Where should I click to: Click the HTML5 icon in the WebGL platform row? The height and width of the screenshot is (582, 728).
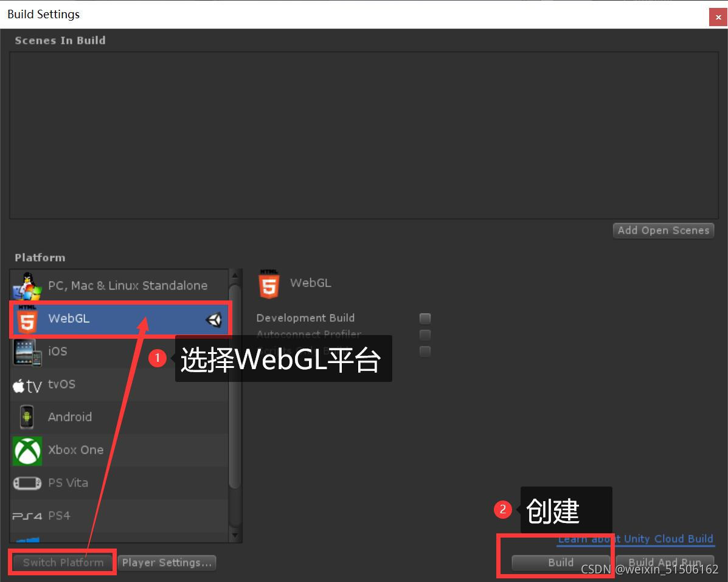coord(27,319)
